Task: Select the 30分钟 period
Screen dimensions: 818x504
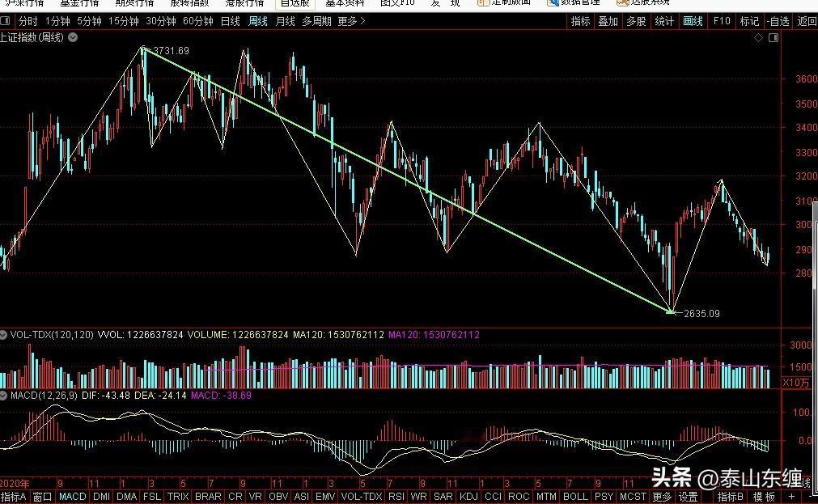Action: (x=161, y=21)
